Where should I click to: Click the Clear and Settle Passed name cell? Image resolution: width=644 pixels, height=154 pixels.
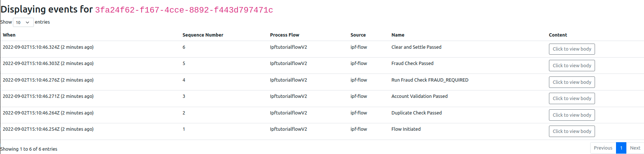pos(416,47)
